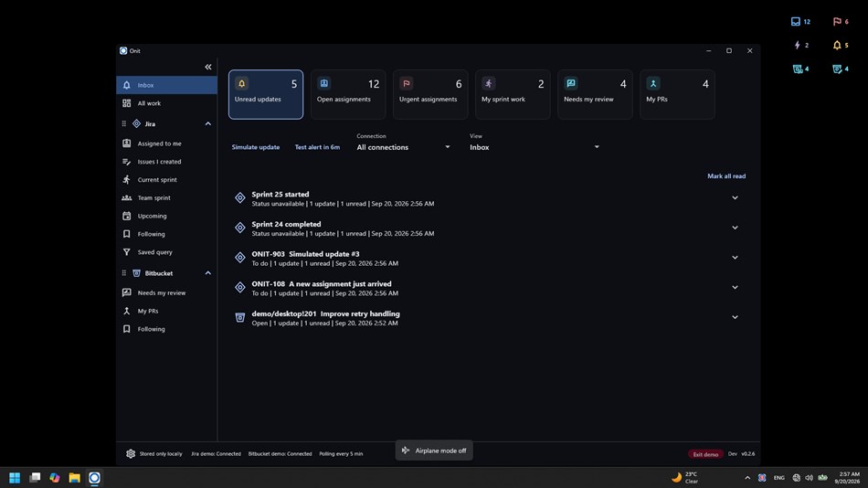The width and height of the screenshot is (868, 488).
Task: Open My PRs in sidebar
Action: click(x=166, y=312)
